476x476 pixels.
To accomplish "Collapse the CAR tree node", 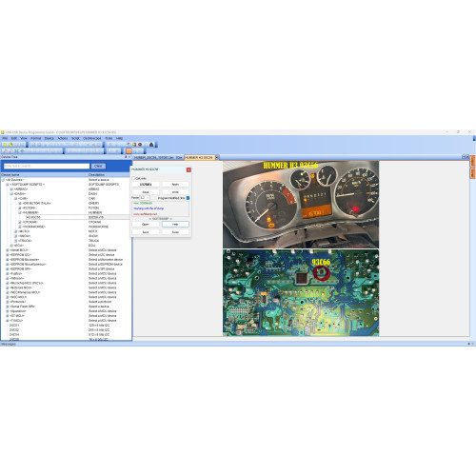I will (15, 199).
